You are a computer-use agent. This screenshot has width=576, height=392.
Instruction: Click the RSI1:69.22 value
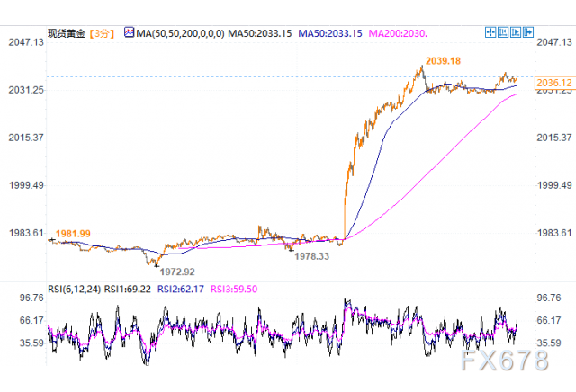pos(128,290)
